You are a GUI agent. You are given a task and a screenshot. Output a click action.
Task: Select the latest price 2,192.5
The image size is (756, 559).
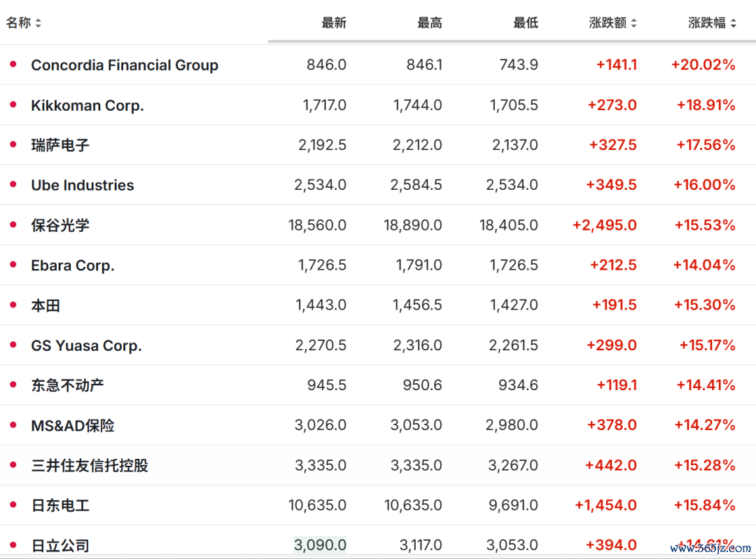point(322,145)
